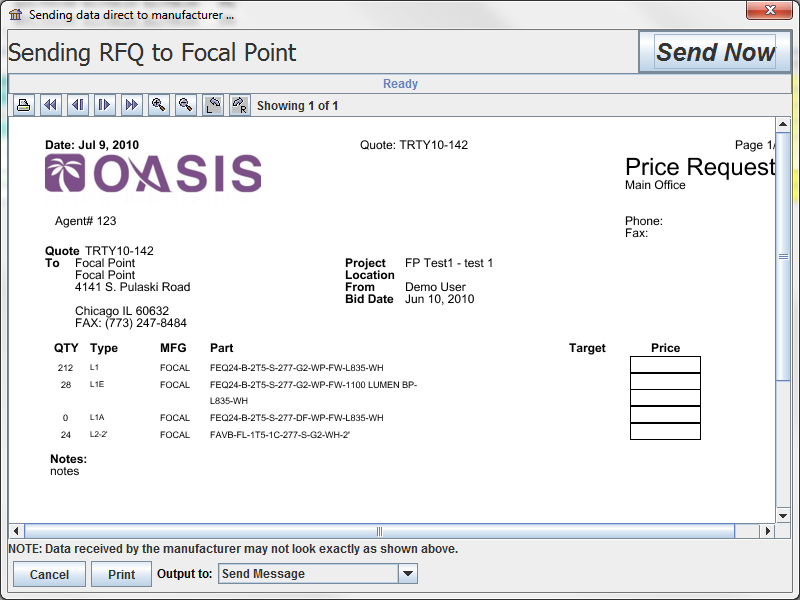Click the project name 'FP Test1 - test 1'

pyautogui.click(x=449, y=263)
